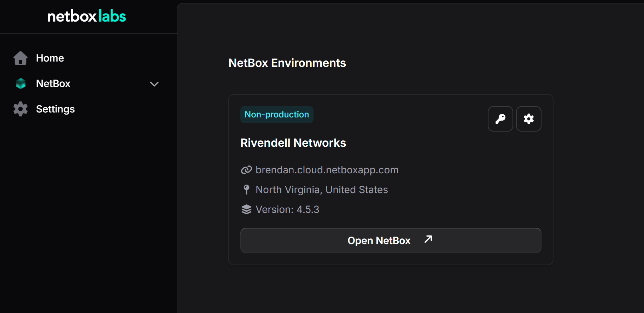The height and width of the screenshot is (313, 644).
Task: Click the Home house icon
Action: pos(21,58)
